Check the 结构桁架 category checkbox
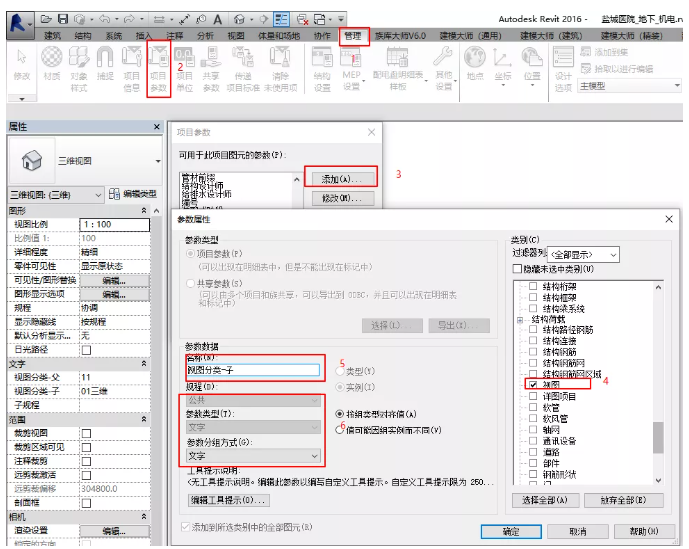Viewport: 689px width, 549px height. tap(533, 286)
